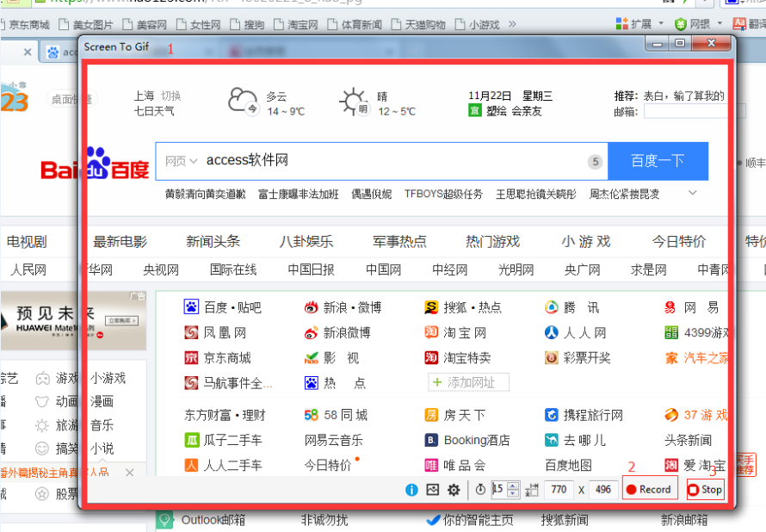
Task: Select the 八卦娱乐 category tab
Action: 306,241
